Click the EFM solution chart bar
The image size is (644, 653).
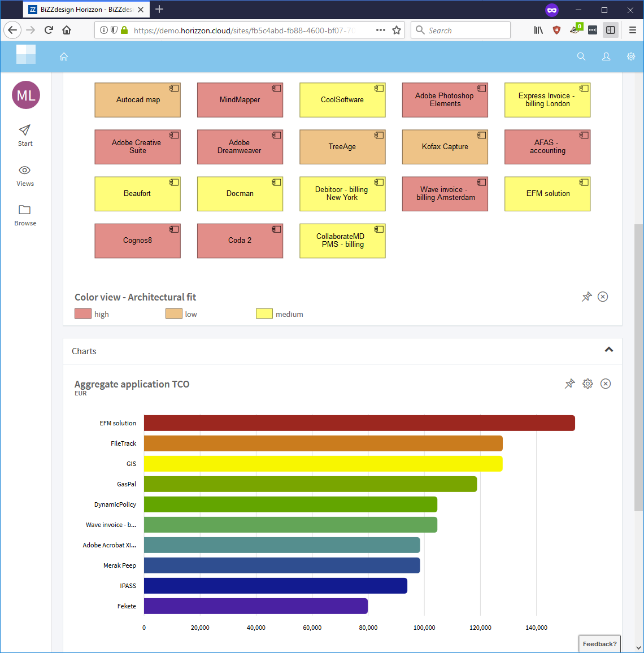359,423
